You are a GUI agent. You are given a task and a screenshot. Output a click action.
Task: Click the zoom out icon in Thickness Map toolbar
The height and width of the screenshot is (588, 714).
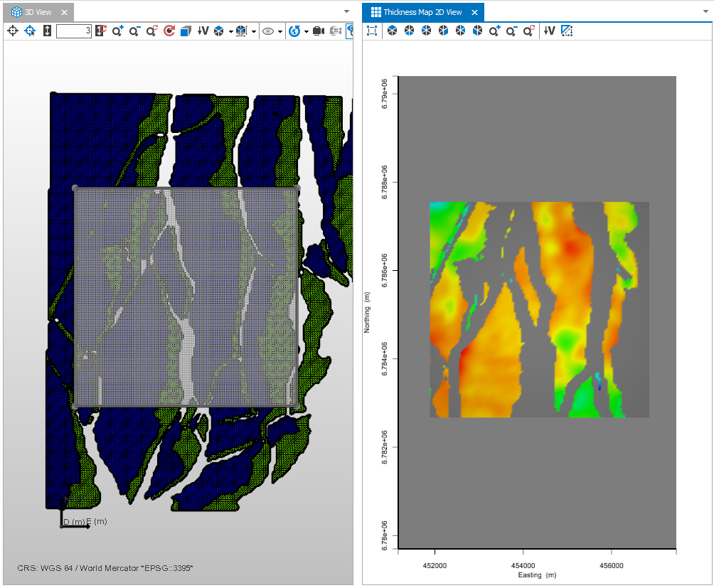pyautogui.click(x=511, y=31)
